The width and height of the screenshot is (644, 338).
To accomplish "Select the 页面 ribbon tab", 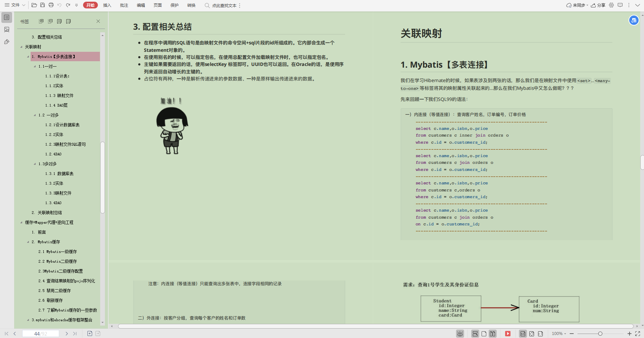I will click(158, 5).
